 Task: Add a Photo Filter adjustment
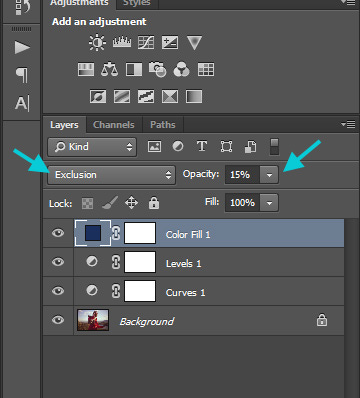[x=158, y=69]
